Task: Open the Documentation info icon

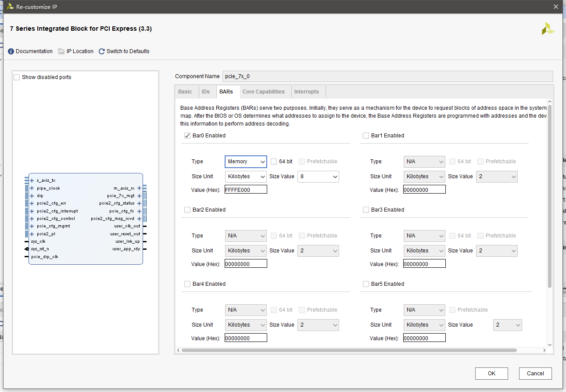Action: (x=11, y=51)
